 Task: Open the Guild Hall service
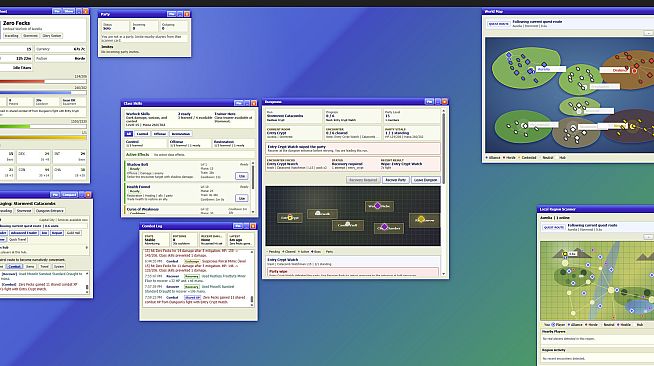tap(73, 233)
